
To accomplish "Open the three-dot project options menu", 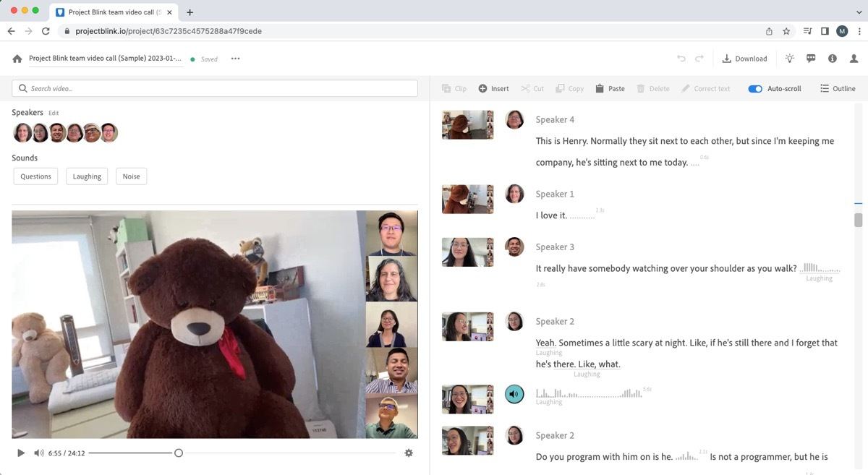I will 235,59.
